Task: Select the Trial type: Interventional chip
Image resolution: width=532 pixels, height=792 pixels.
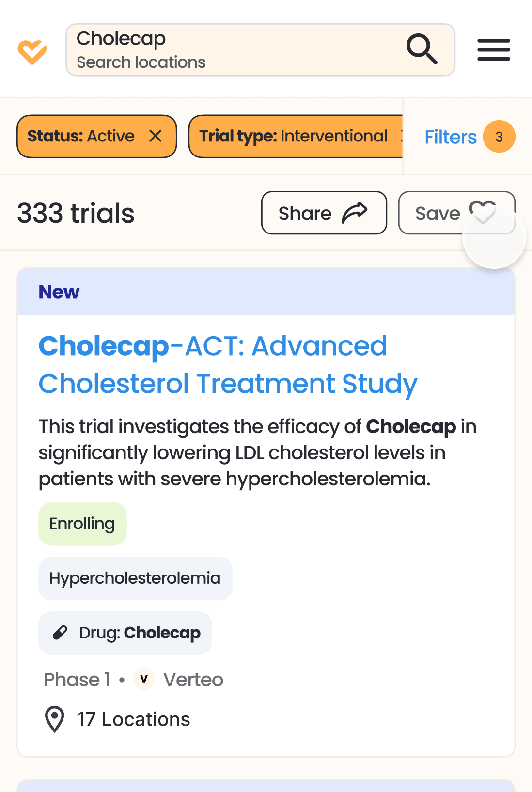Action: click(x=294, y=136)
